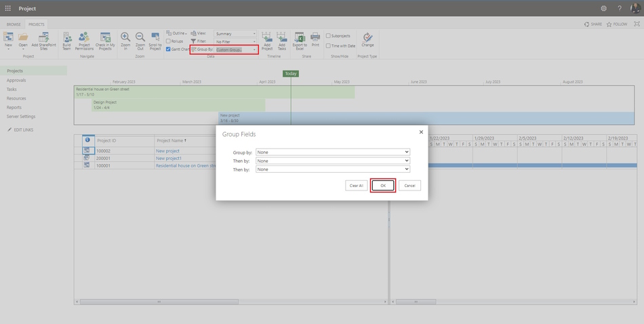Open Resources in the left navigation
This screenshot has width=644, height=324.
pos(16,98)
